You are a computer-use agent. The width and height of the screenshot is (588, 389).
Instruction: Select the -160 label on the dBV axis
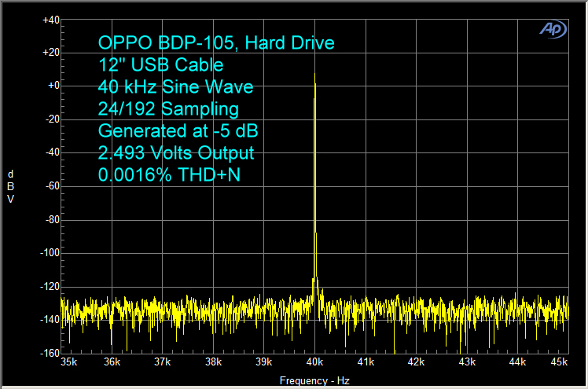(49, 353)
